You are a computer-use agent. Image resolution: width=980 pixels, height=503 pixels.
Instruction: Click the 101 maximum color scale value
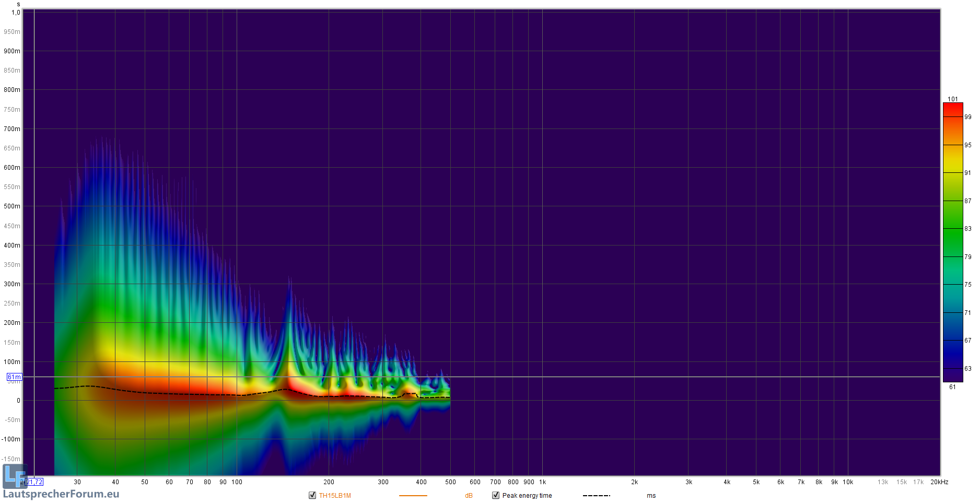coord(952,99)
